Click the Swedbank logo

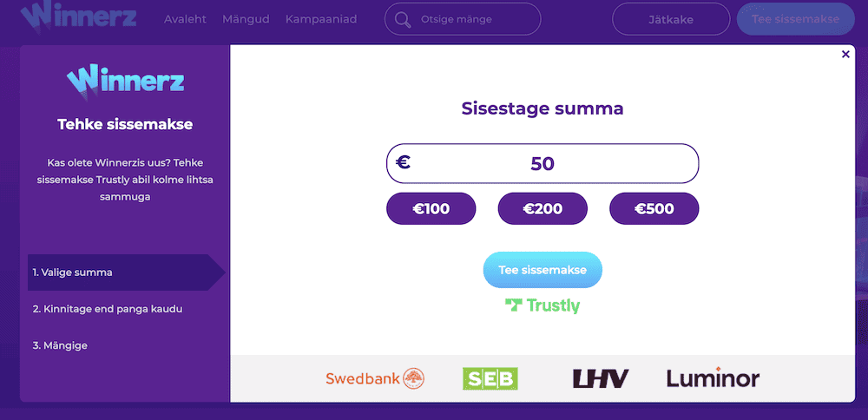(x=375, y=378)
